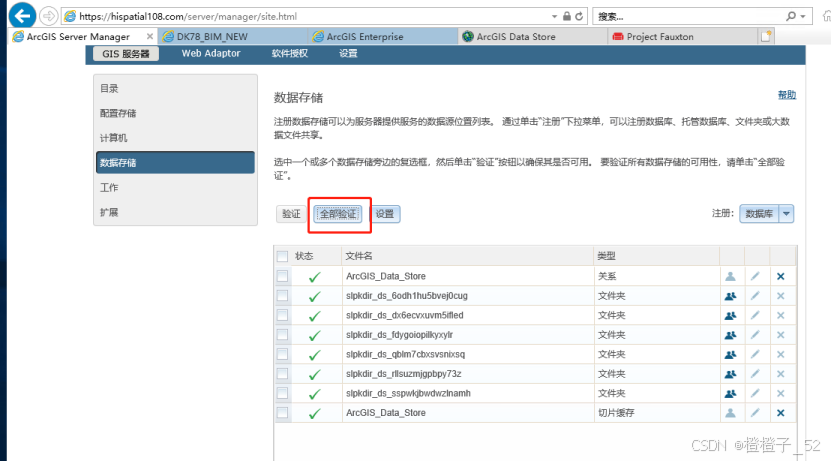Edit slpkdir_ds_qblm7cbxsvsnixsq with pencil icon
This screenshot has height=461, width=831.
point(755,354)
